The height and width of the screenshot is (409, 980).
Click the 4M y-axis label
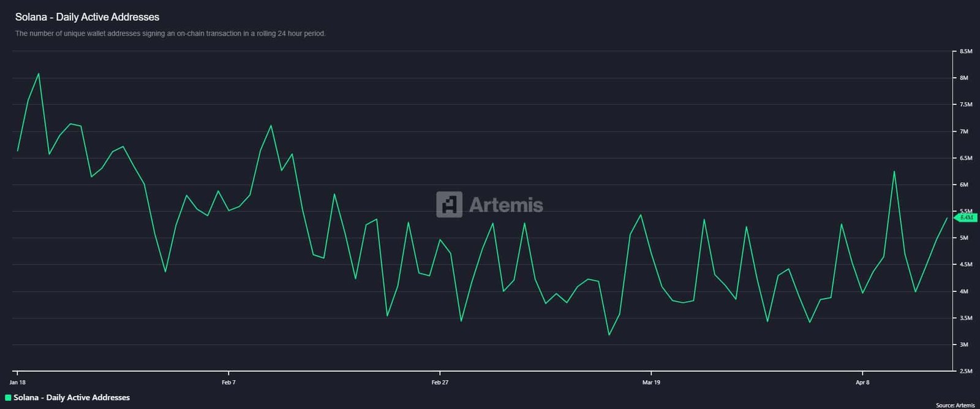pyautogui.click(x=964, y=291)
